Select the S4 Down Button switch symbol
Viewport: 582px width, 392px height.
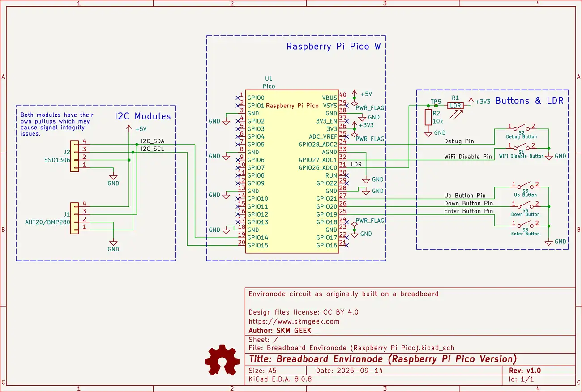[x=526, y=206]
